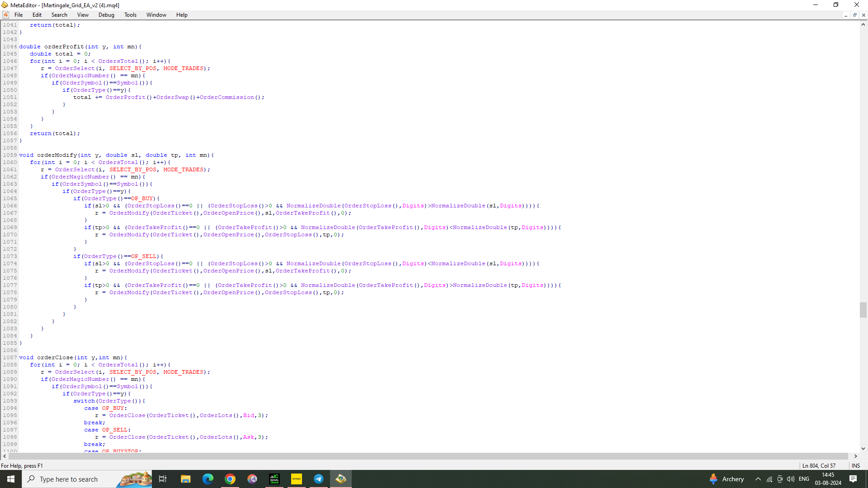Restore the inner document window
Viewport: 868px width, 488px height.
pos(855,15)
